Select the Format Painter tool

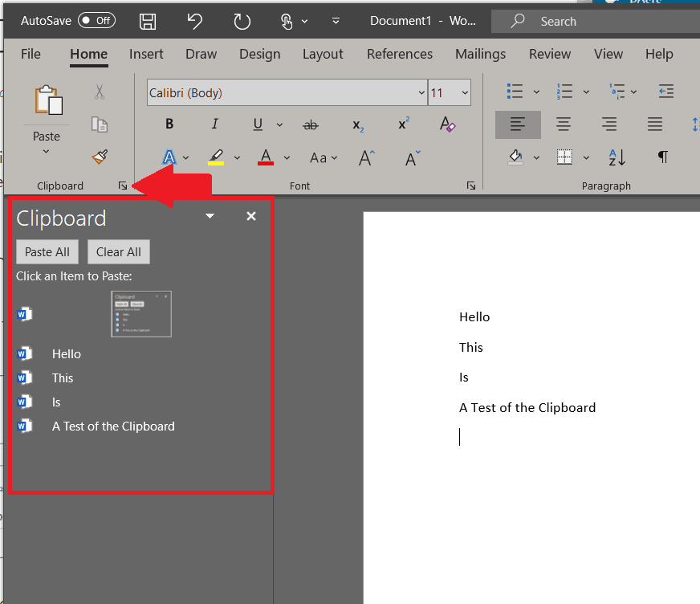coord(99,157)
